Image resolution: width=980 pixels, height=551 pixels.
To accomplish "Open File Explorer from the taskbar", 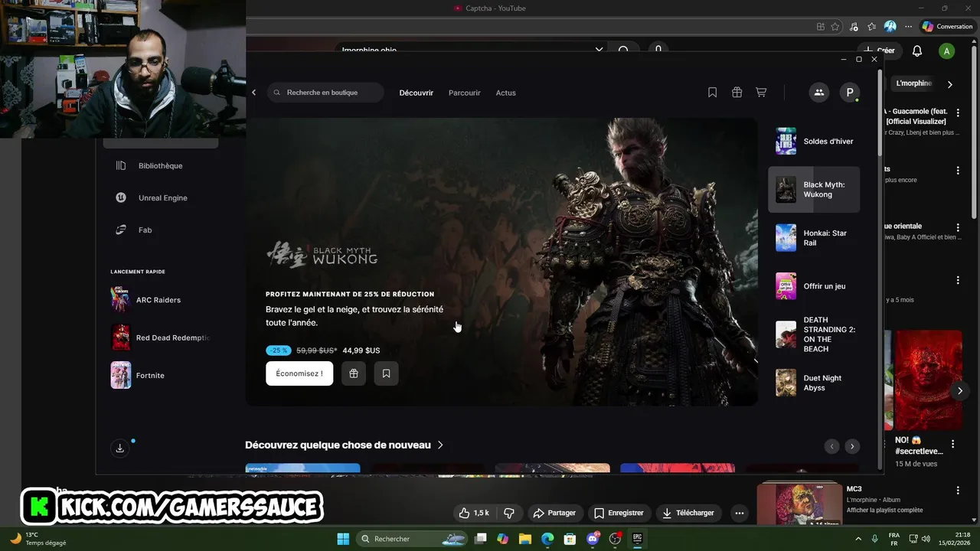I will 524,539.
